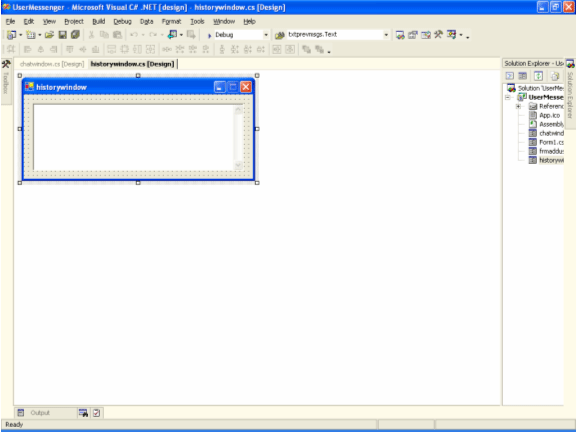The width and height of the screenshot is (577, 432).
Task: Open the New Project dropdown arrow
Action: (x=21, y=35)
